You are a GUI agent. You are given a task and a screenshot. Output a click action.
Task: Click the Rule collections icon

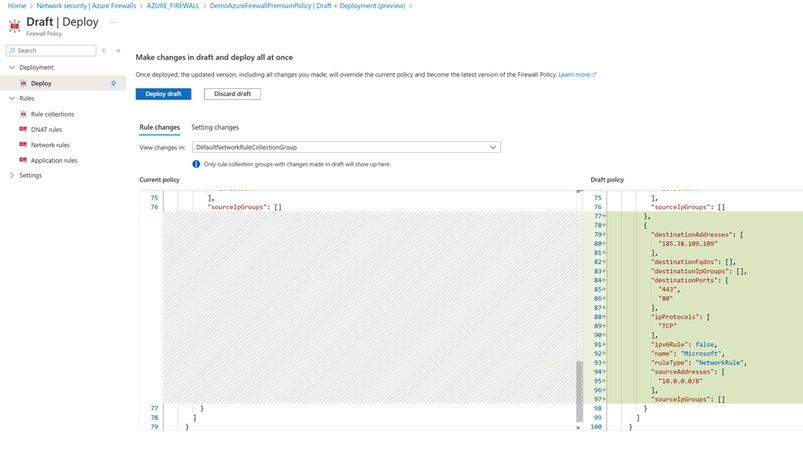click(23, 114)
